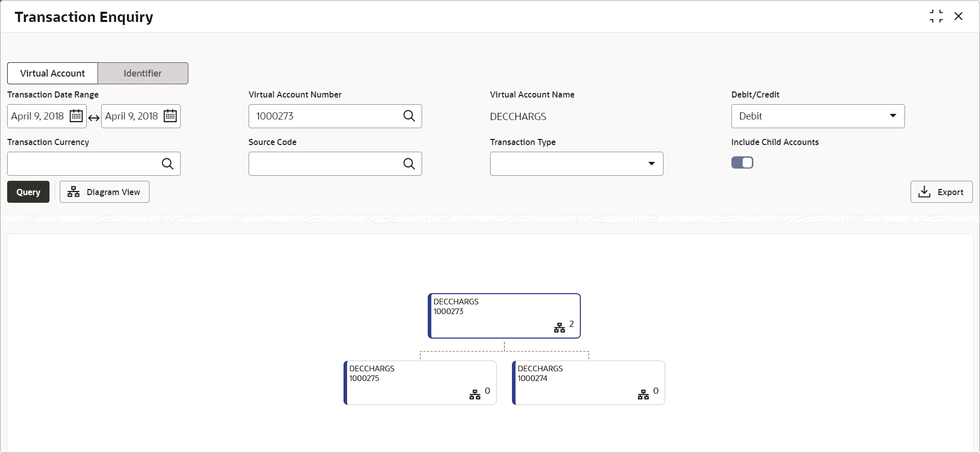The height and width of the screenshot is (453, 980).
Task: Toggle Include Child Accounts switch
Action: [x=742, y=162]
